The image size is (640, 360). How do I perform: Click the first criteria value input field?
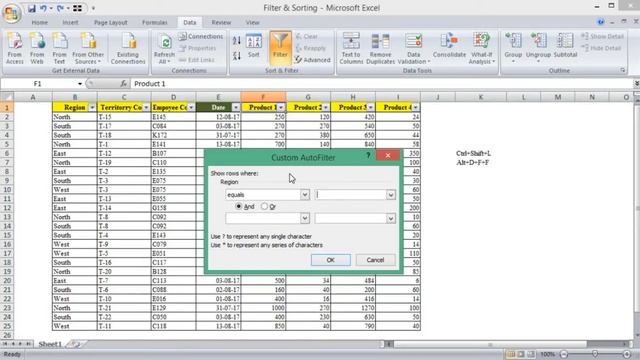click(351, 195)
